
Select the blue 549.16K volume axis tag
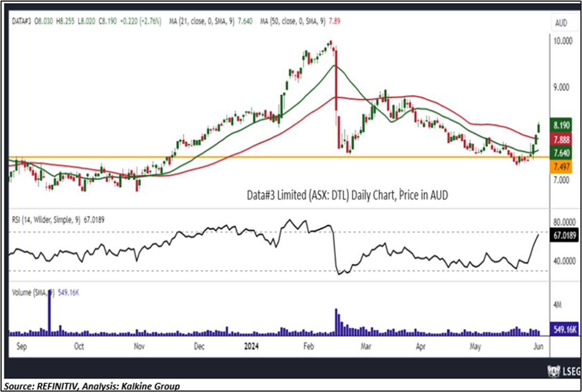point(564,329)
